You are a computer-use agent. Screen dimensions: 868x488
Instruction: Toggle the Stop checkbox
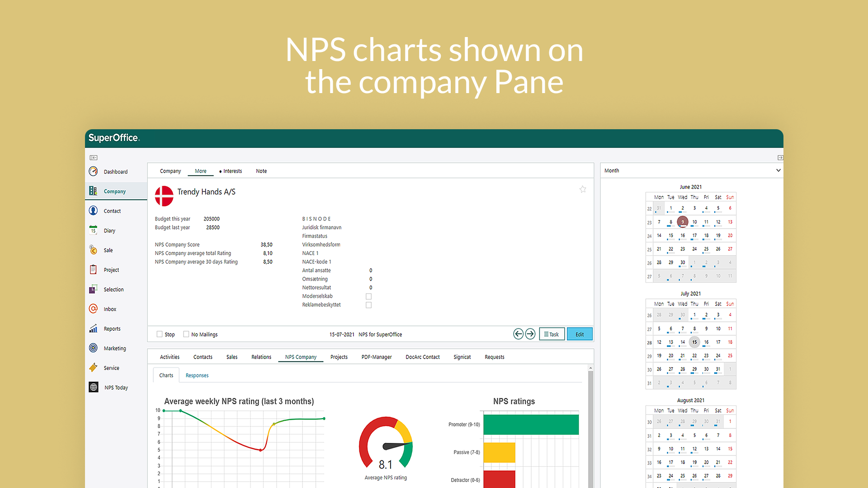(x=160, y=334)
